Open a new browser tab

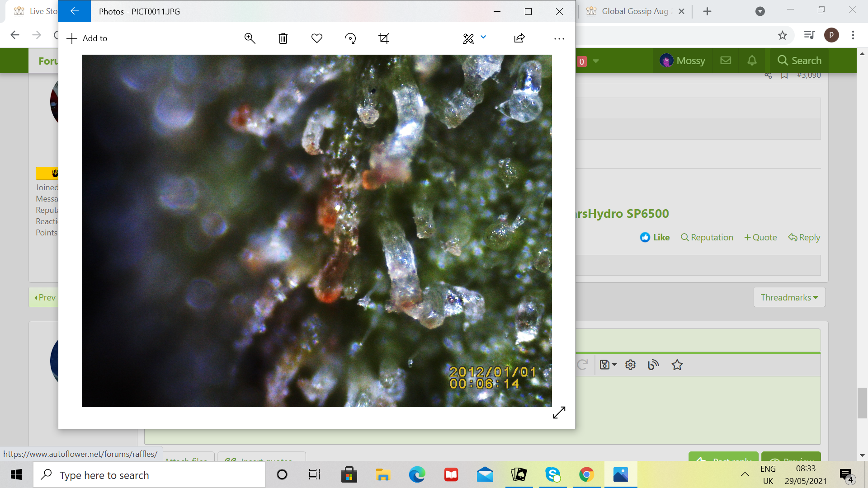pyautogui.click(x=708, y=11)
